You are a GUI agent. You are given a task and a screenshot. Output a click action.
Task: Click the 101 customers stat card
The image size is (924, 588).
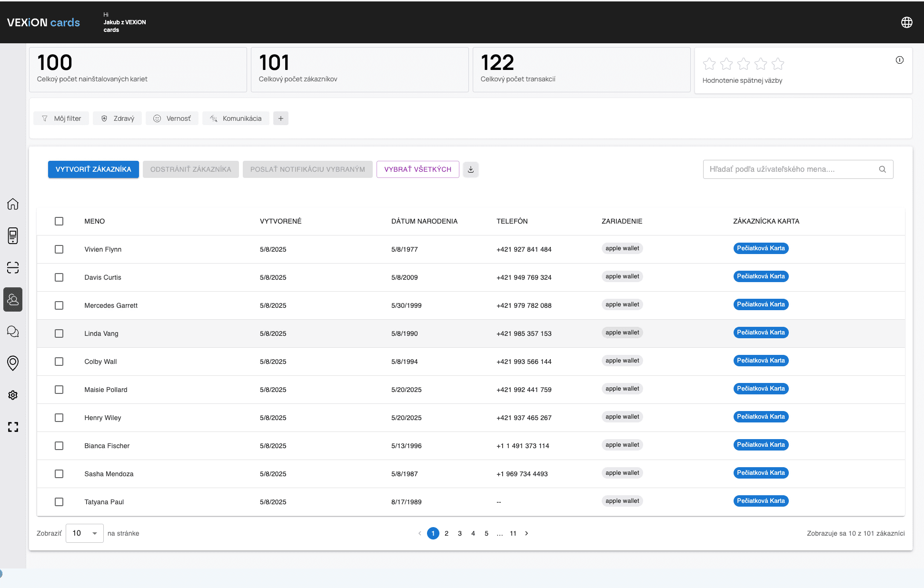click(x=359, y=69)
